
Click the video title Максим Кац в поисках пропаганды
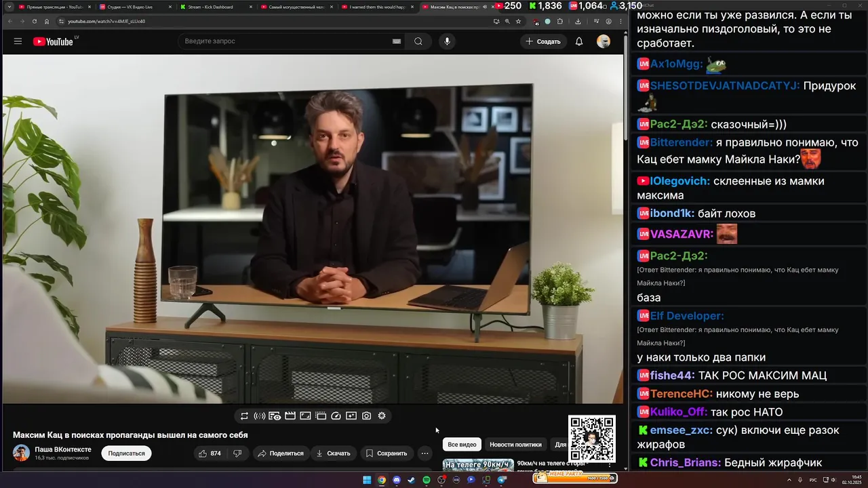point(130,435)
